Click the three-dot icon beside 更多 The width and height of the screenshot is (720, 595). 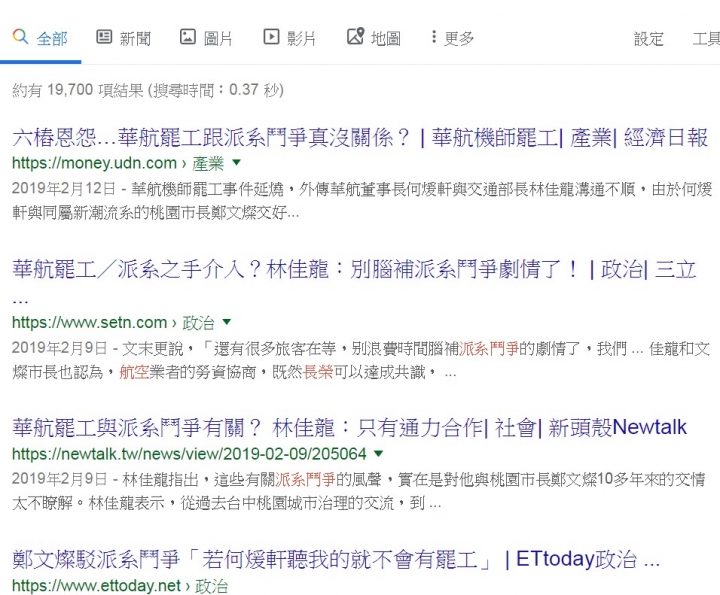pos(433,37)
